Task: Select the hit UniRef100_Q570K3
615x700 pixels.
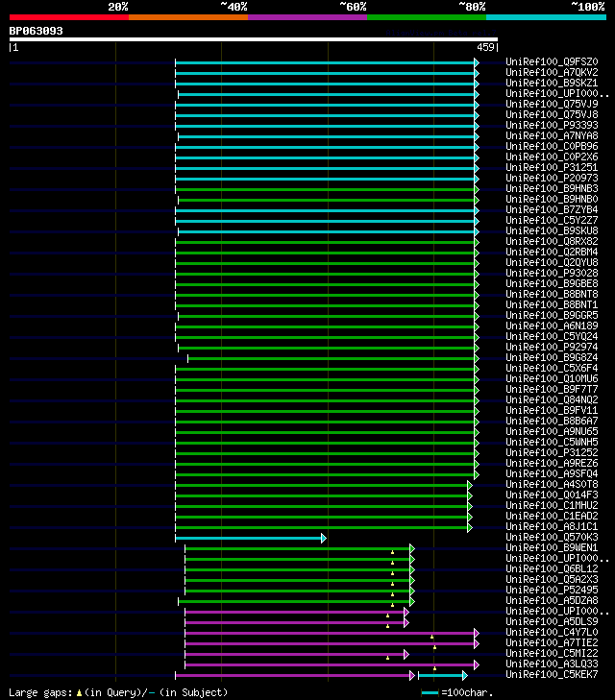Action: 552,538
